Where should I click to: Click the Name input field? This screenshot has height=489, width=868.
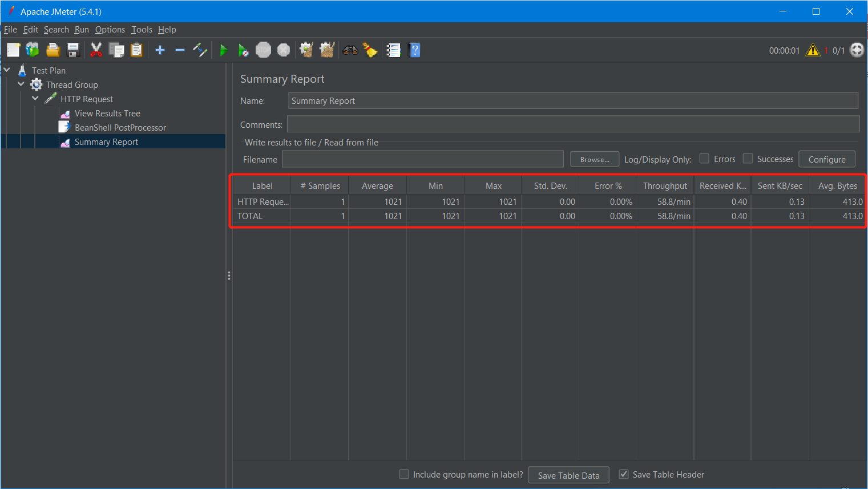[573, 100]
